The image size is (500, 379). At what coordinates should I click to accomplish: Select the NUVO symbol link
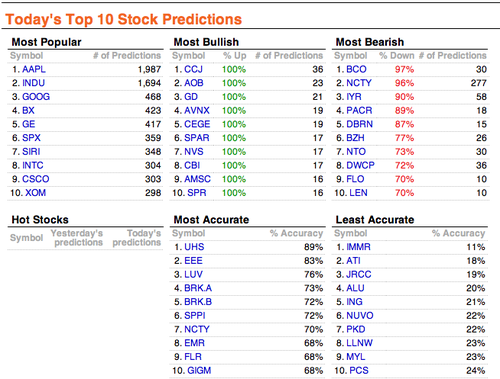tap(360, 315)
